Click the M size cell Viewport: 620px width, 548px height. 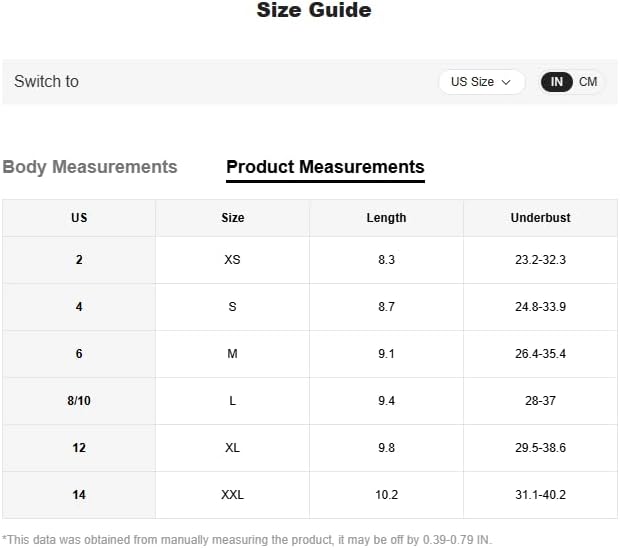(232, 354)
